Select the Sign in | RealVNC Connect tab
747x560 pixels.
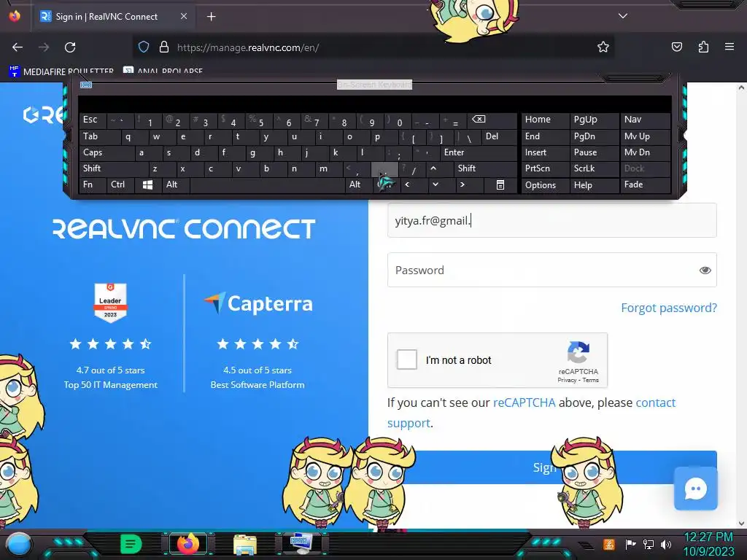click(115, 17)
